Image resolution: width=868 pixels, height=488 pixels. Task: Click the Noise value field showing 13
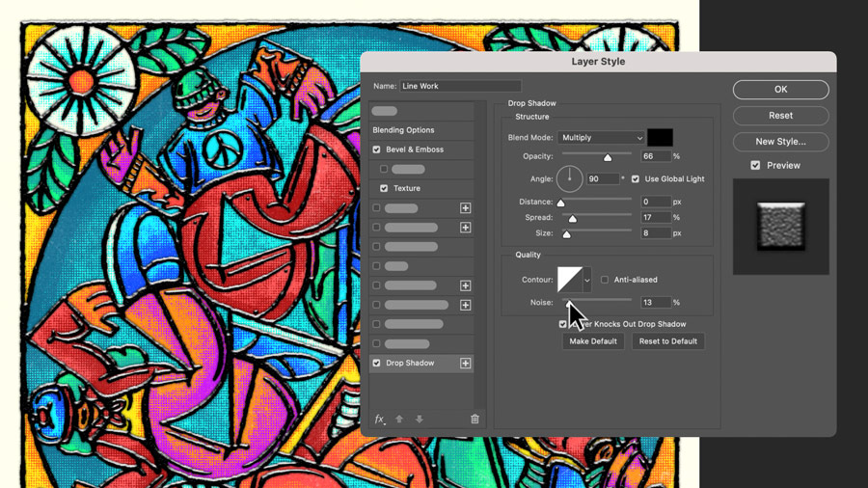(656, 302)
